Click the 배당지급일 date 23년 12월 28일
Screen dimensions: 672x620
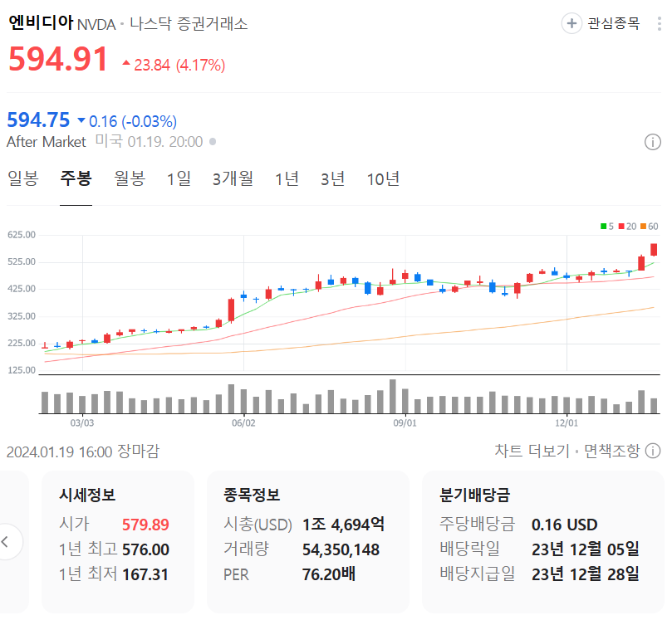(586, 574)
